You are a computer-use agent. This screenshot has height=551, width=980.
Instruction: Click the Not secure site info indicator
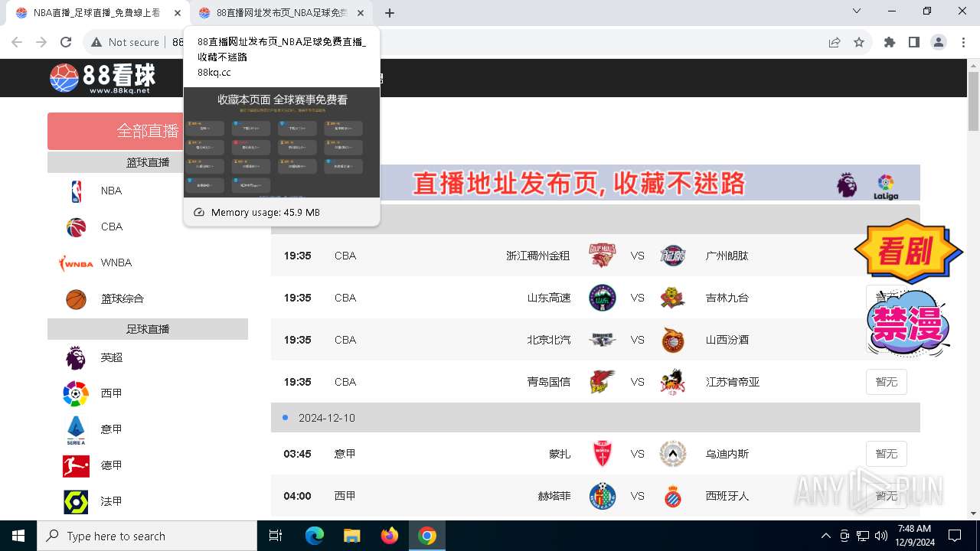click(x=126, y=42)
